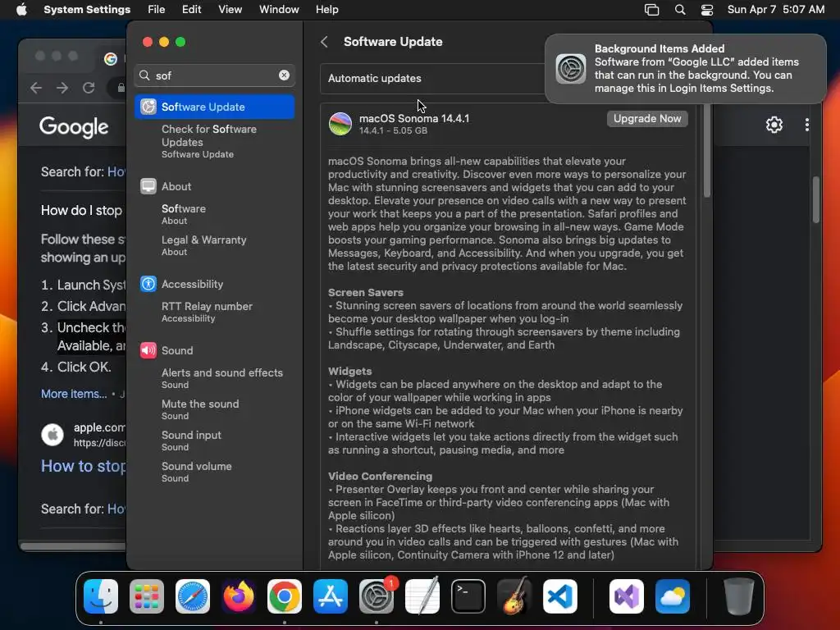Open Chrome window three-dot menu

(807, 125)
